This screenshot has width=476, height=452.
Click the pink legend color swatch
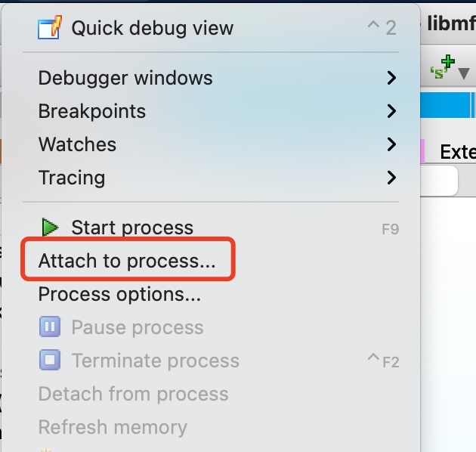point(422,151)
